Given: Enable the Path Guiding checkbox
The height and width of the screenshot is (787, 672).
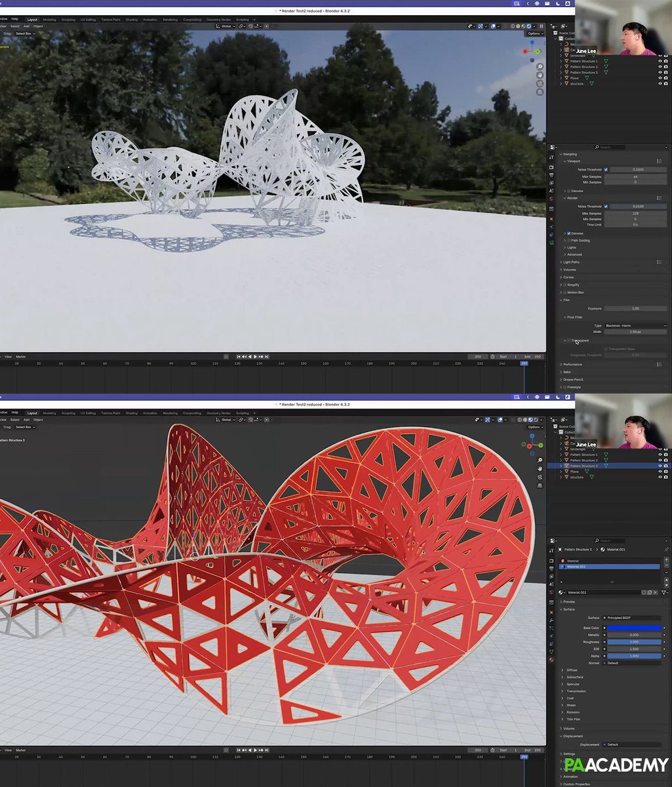Looking at the screenshot, I should (569, 241).
